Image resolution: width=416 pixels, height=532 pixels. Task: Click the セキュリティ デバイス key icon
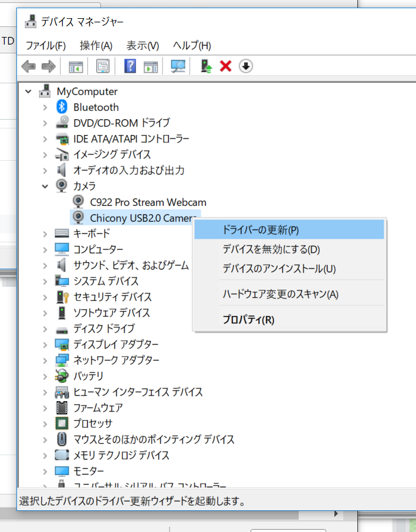pos(62,297)
